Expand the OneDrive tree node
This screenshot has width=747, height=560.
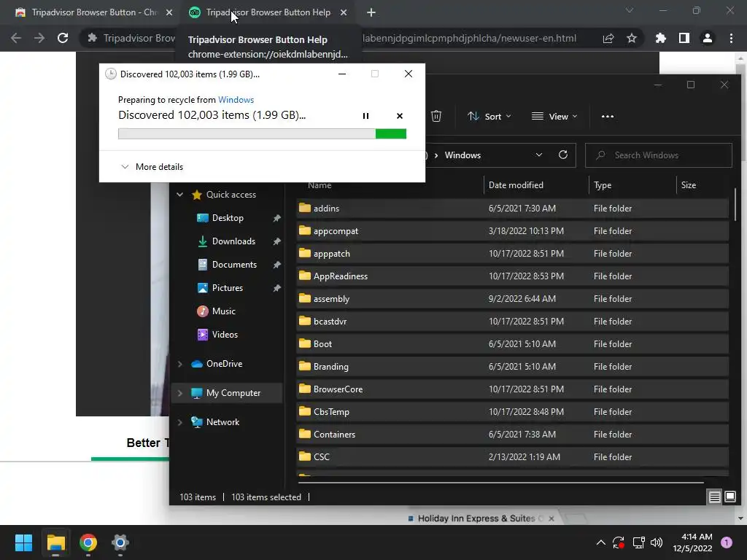coord(179,364)
